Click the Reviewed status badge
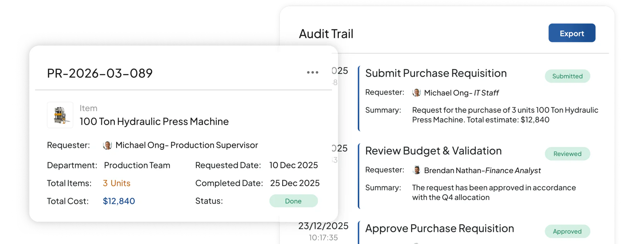This screenshot has height=244, width=644. 567,154
